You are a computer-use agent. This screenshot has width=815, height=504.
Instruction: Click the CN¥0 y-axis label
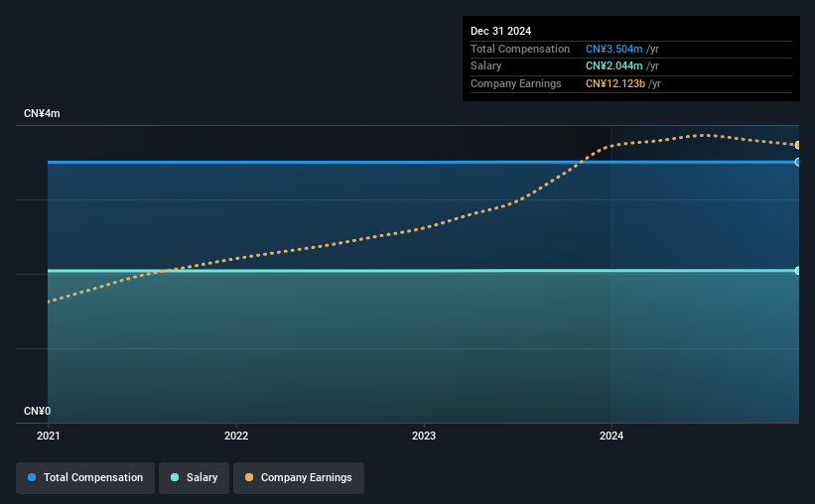point(38,411)
